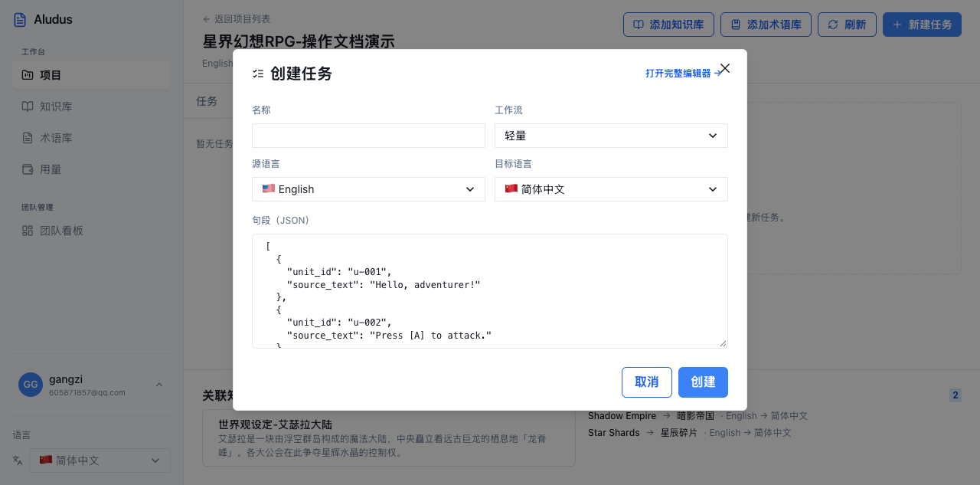Open 世界观设定-艾瑟拉大陆 knowledge card

(389, 437)
